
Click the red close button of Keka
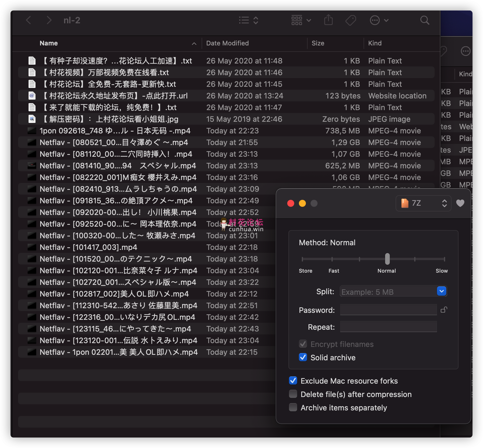tap(291, 203)
